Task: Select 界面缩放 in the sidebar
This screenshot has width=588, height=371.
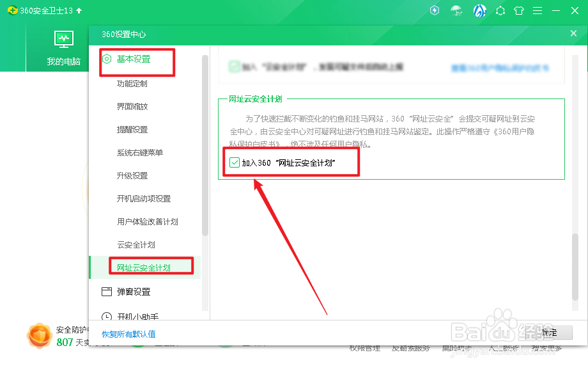Action: (132, 107)
